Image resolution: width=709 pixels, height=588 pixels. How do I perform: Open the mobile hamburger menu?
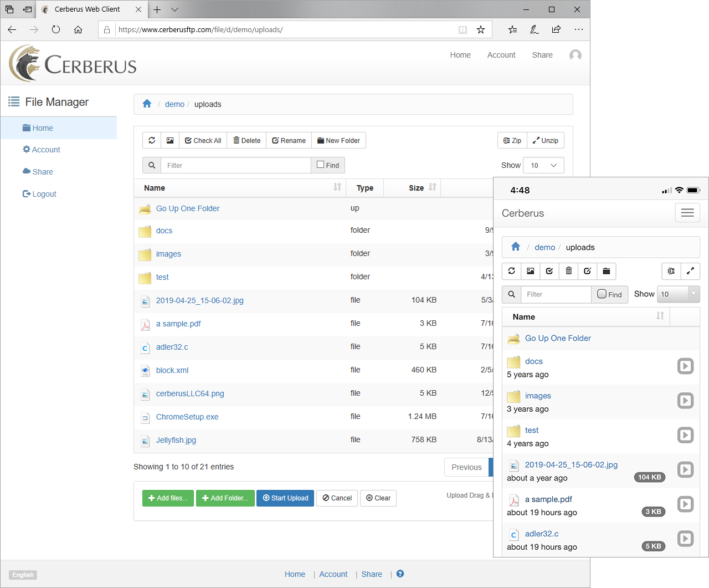[687, 213]
